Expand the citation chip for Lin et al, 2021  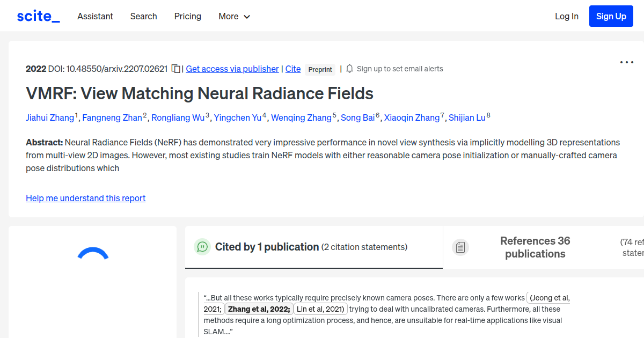320,309
